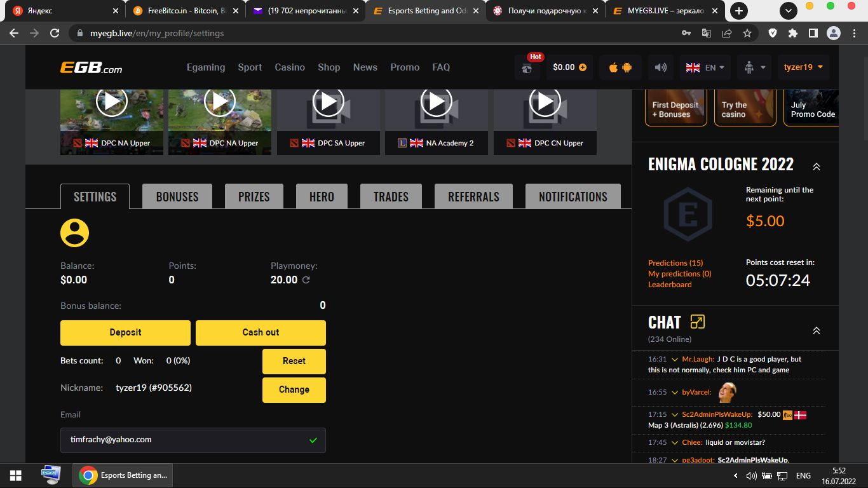Collapse the Enigma Cologne 2022 panel
This screenshot has width=868, height=488.
[817, 166]
